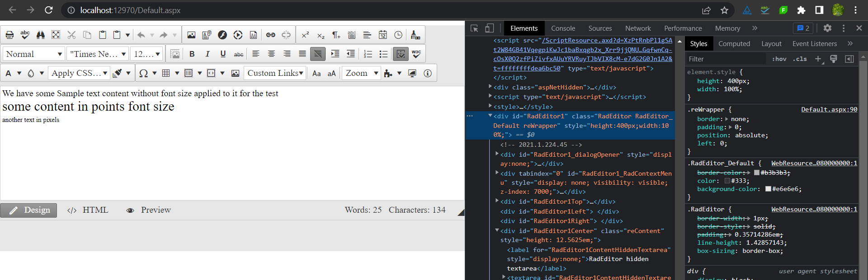Toggle bold formatting
Image resolution: width=868 pixels, height=280 pixels.
192,54
